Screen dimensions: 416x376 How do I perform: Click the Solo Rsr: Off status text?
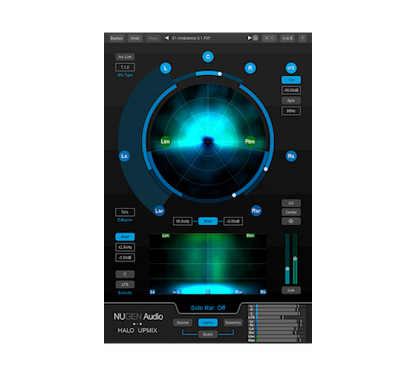click(208, 308)
